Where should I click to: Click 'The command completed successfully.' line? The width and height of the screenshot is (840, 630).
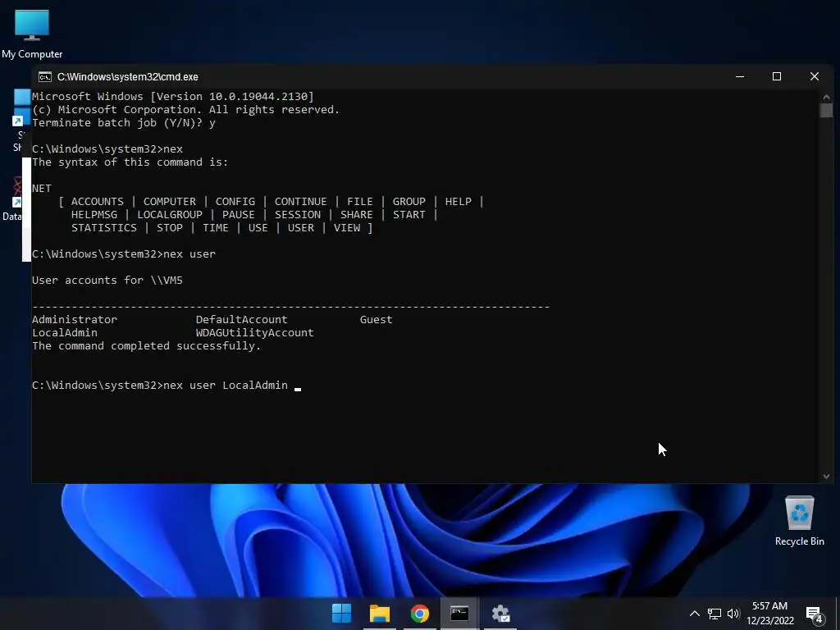click(146, 346)
